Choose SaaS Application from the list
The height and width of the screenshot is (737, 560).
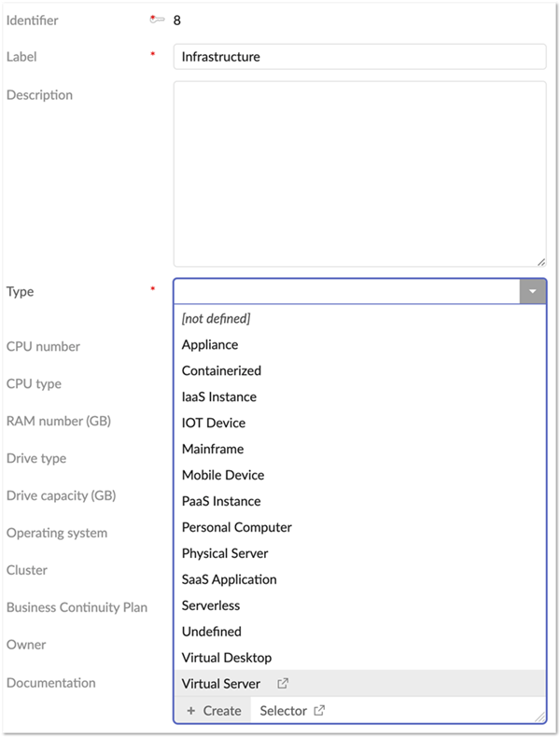(x=230, y=579)
